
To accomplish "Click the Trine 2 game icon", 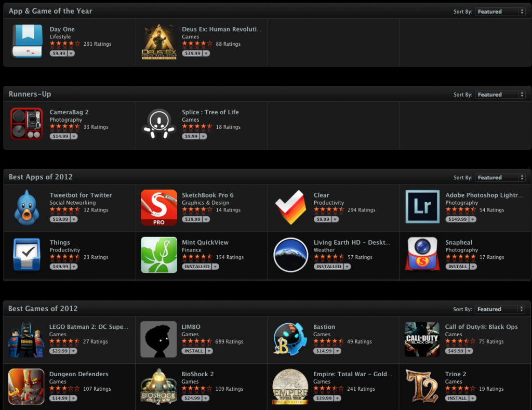I will coord(423,386).
